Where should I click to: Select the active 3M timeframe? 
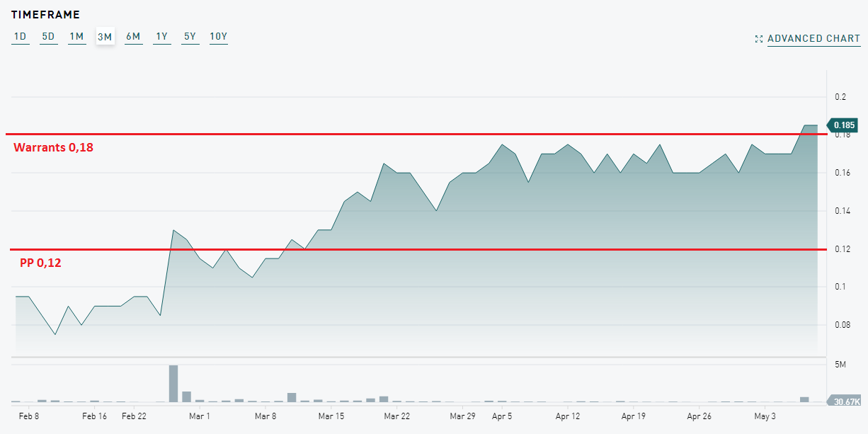click(x=105, y=37)
